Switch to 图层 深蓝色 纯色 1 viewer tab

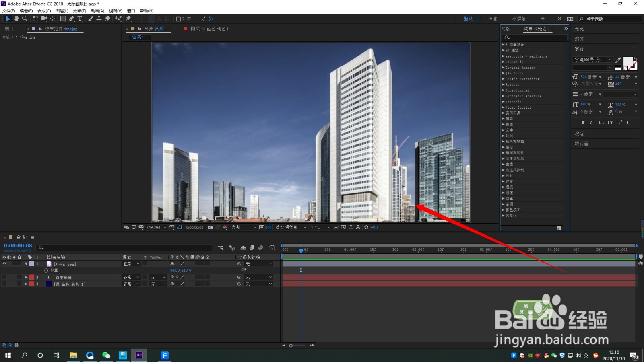pyautogui.click(x=209, y=29)
